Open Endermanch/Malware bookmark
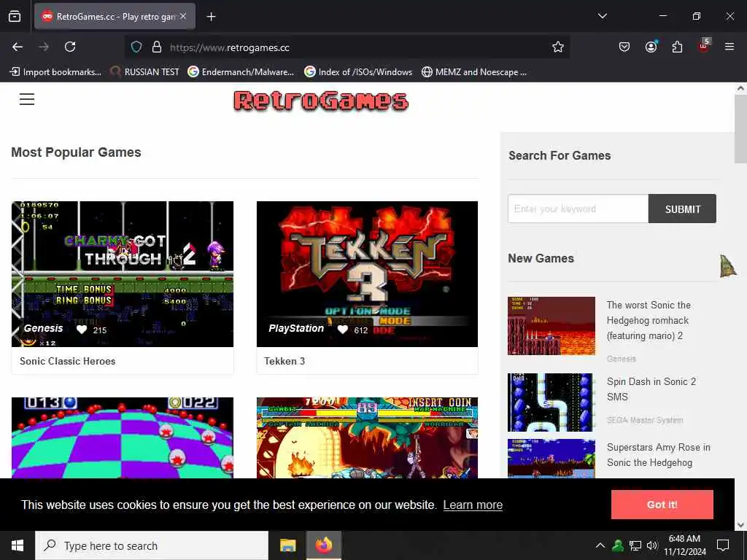 [241, 72]
